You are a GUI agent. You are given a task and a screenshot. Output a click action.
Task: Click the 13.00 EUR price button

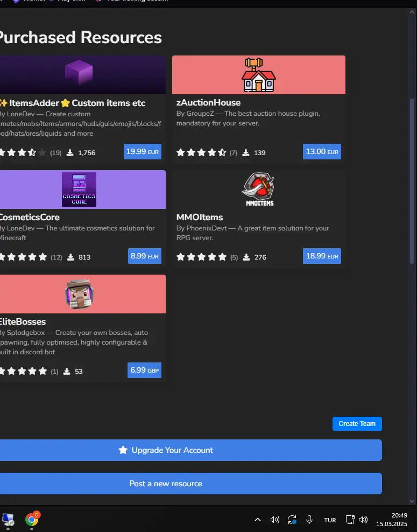[322, 152]
